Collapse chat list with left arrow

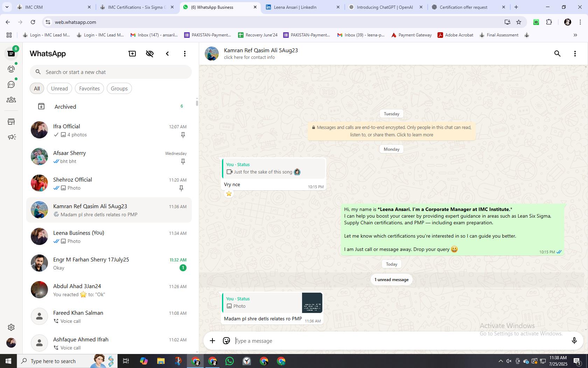pyautogui.click(x=167, y=54)
